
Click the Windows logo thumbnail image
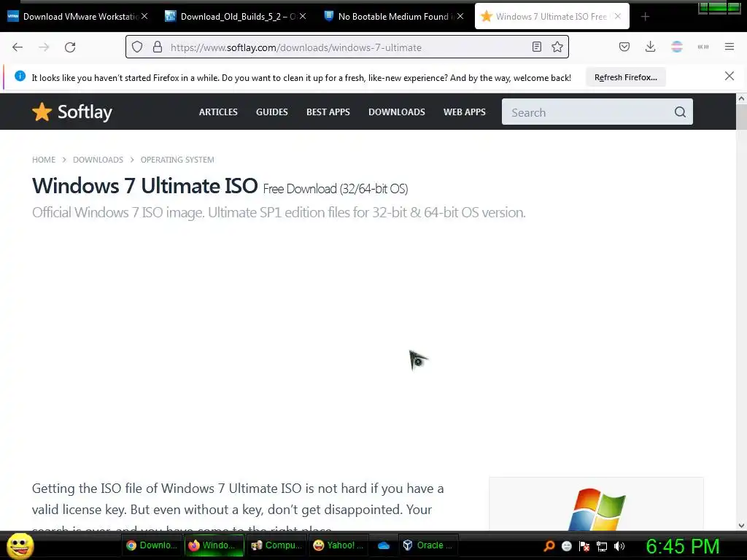597,508
